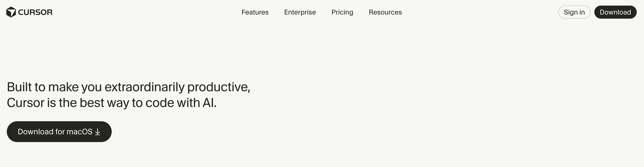Click the word "Built" in the headline

coord(19,87)
